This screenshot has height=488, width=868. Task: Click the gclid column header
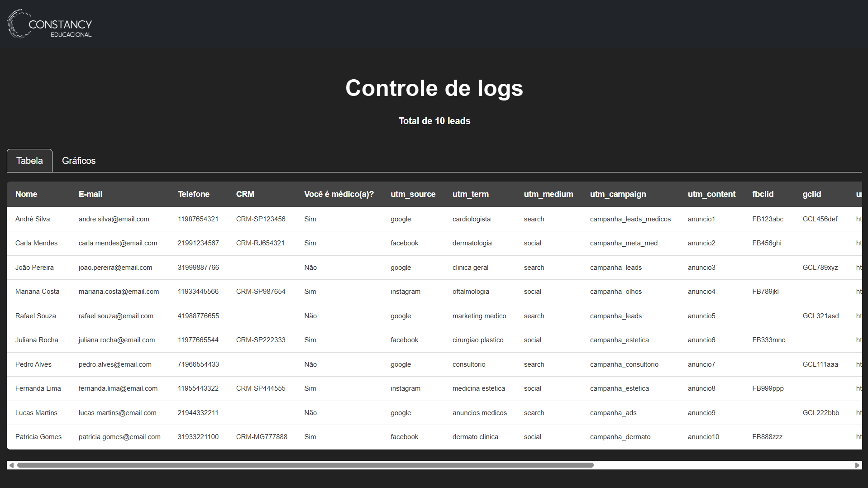click(811, 194)
